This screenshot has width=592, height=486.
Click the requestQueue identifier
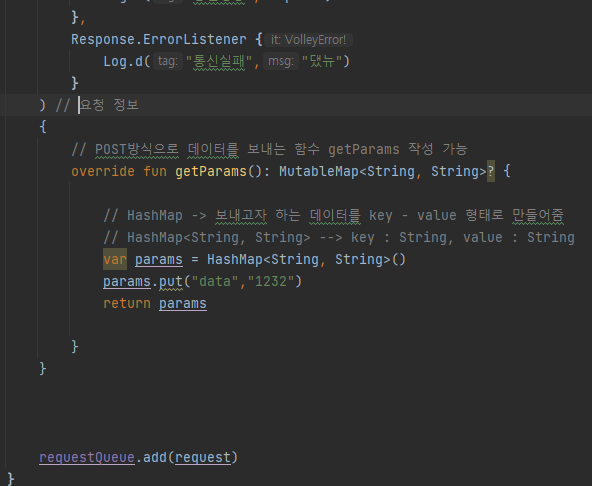[87, 457]
